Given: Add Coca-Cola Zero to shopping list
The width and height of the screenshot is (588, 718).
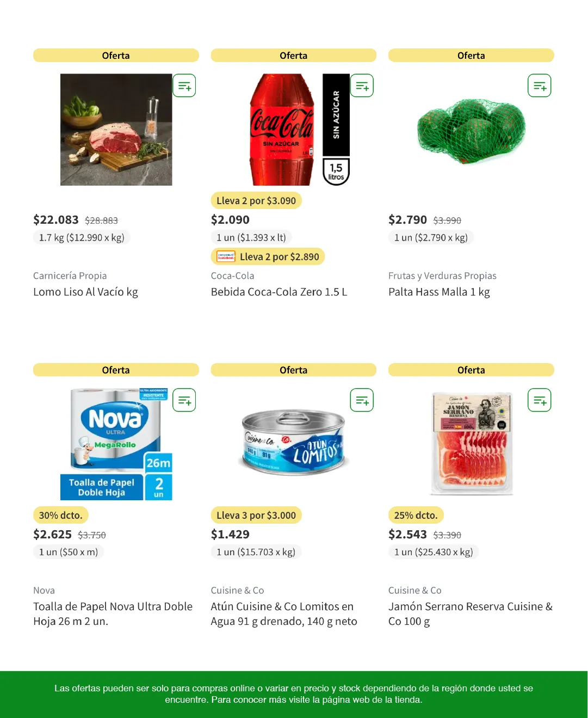Looking at the screenshot, I should 362,86.
